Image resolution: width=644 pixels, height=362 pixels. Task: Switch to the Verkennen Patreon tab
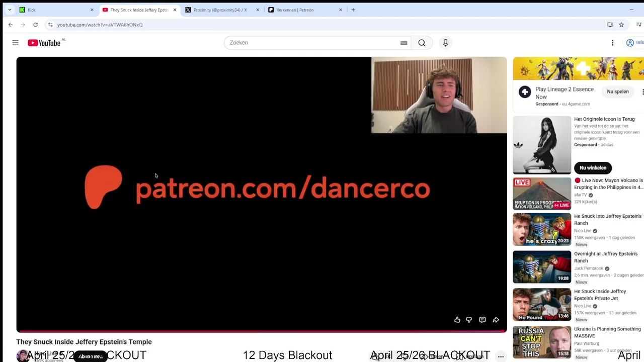(305, 10)
